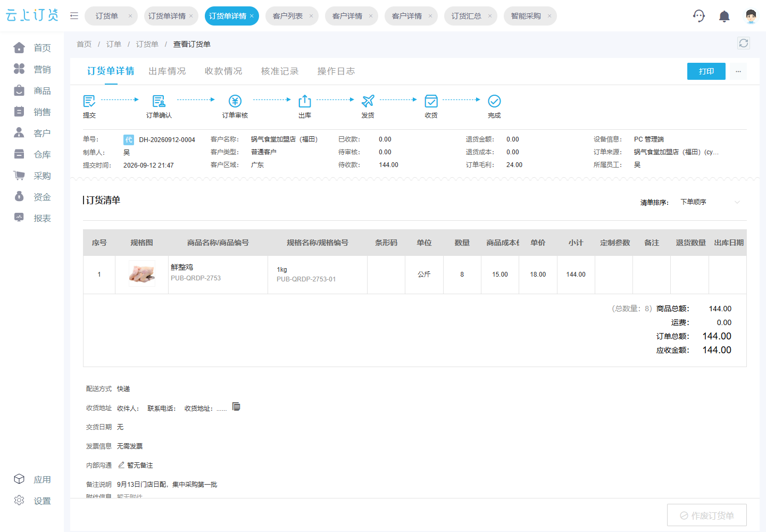Click the 订单审核 yen step icon

tap(235, 101)
